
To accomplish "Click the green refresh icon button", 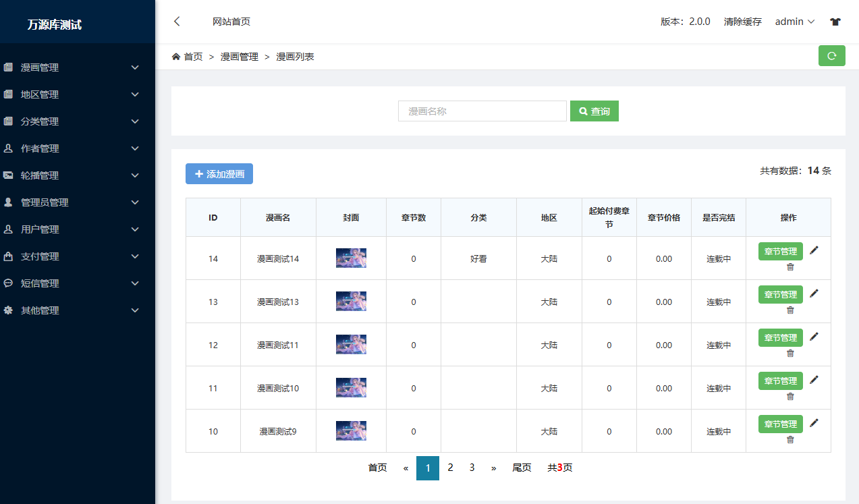I will pyautogui.click(x=831, y=56).
